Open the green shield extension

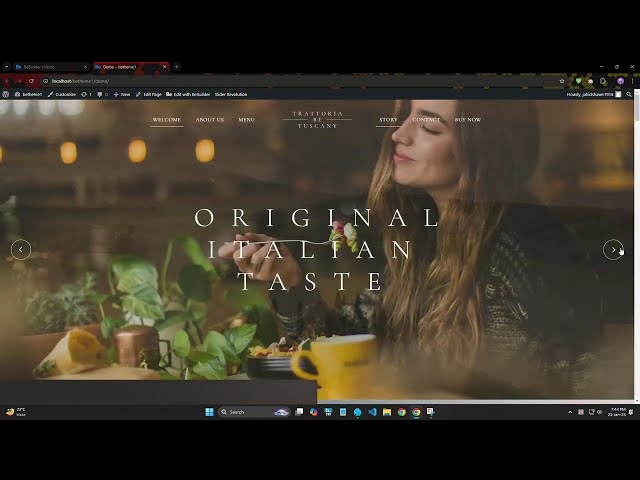point(578,81)
